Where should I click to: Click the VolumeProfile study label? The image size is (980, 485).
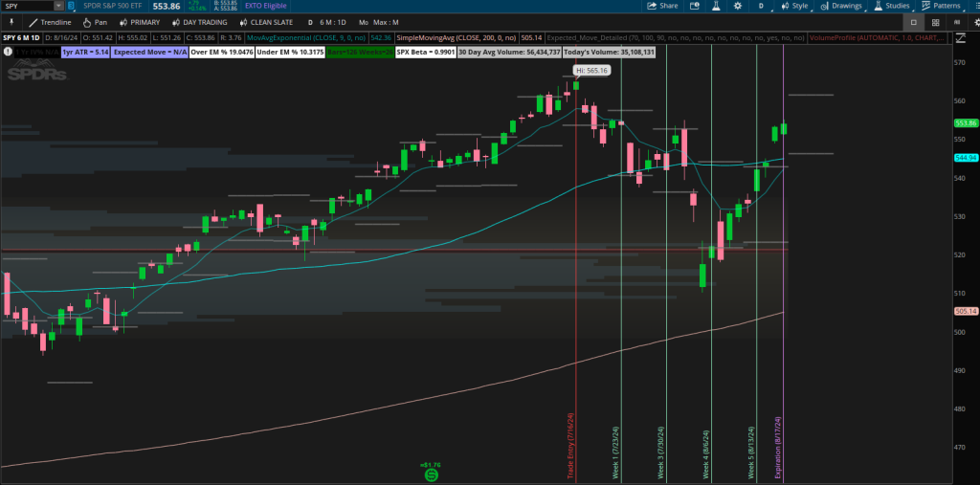[x=878, y=38]
